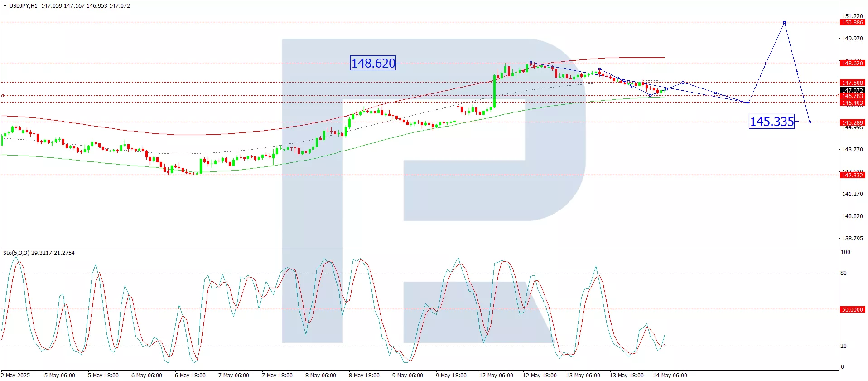Click the red 50.0000 stochastic level tag

click(x=852, y=309)
